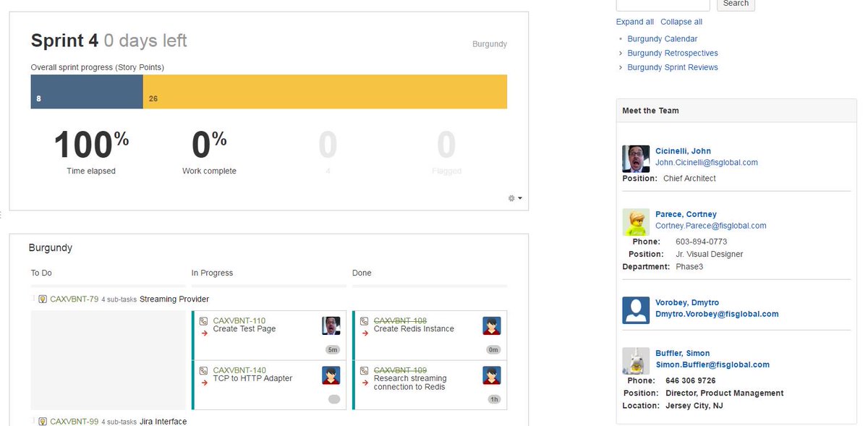Click the In Progress column header
Image resolution: width=868 pixels, height=426 pixels.
(x=213, y=273)
